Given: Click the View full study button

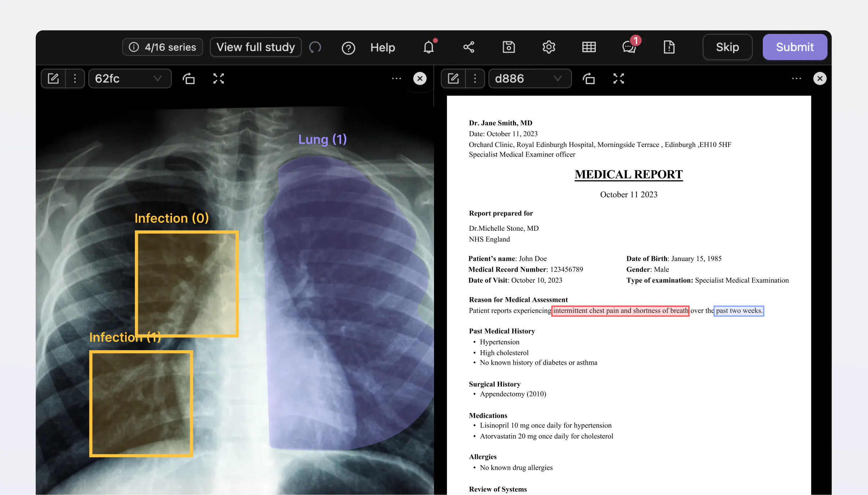Looking at the screenshot, I should (255, 47).
